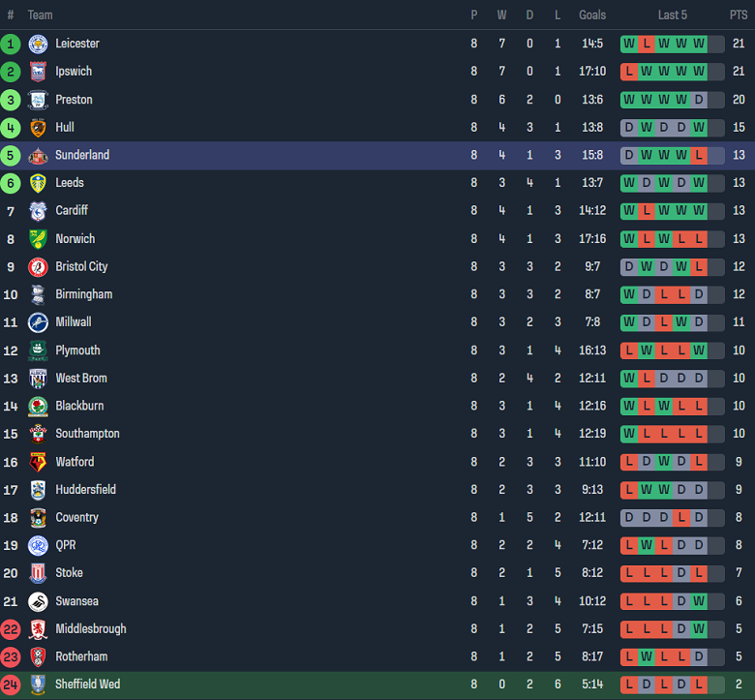
Task: Open the Hull tiger crest icon
Action: 38,128
